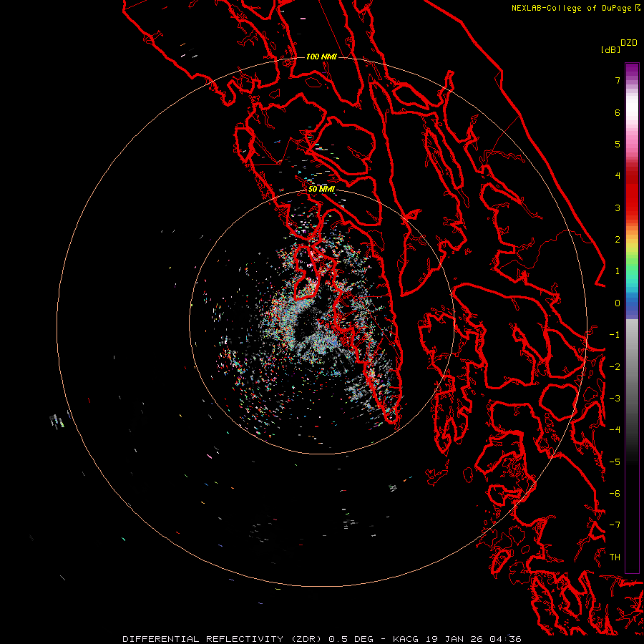This screenshot has width=644, height=644.
Task: Click the colorbar label "-4"
Action: [x=615, y=430]
